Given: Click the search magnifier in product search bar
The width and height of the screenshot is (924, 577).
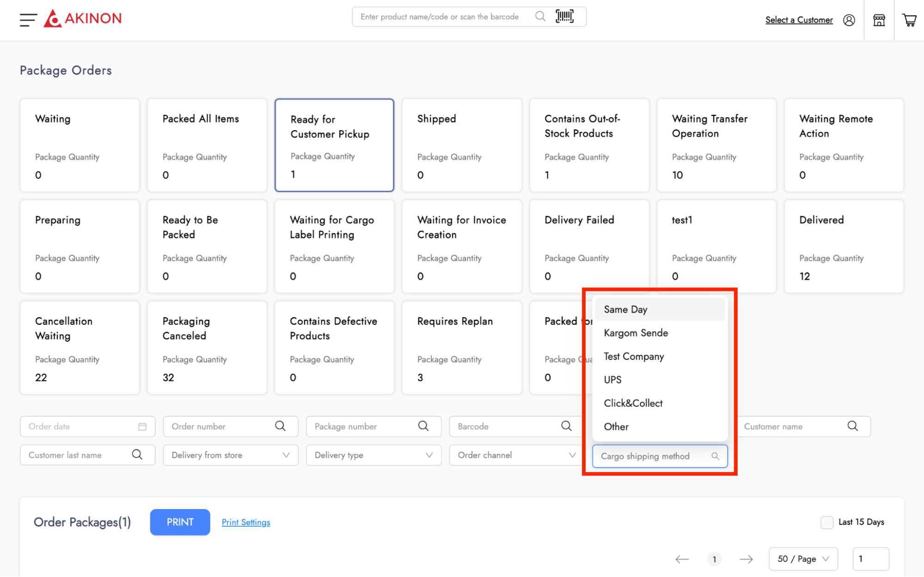Looking at the screenshot, I should 540,17.
